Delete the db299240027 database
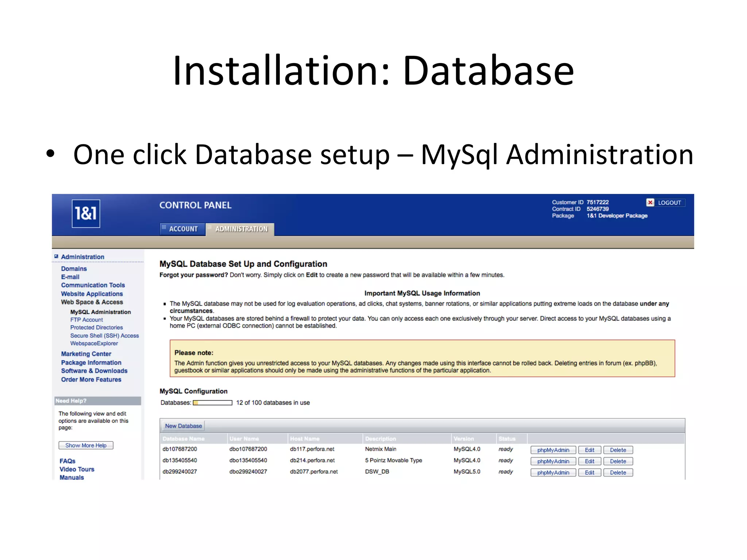 tap(618, 473)
